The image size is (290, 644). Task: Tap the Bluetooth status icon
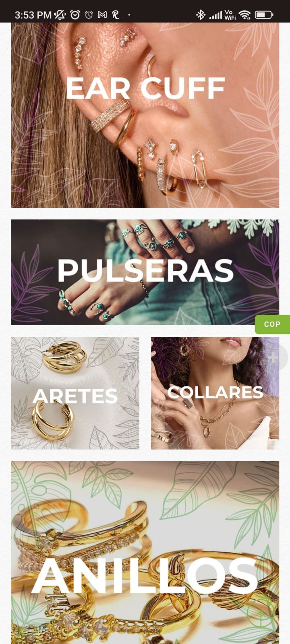[200, 15]
